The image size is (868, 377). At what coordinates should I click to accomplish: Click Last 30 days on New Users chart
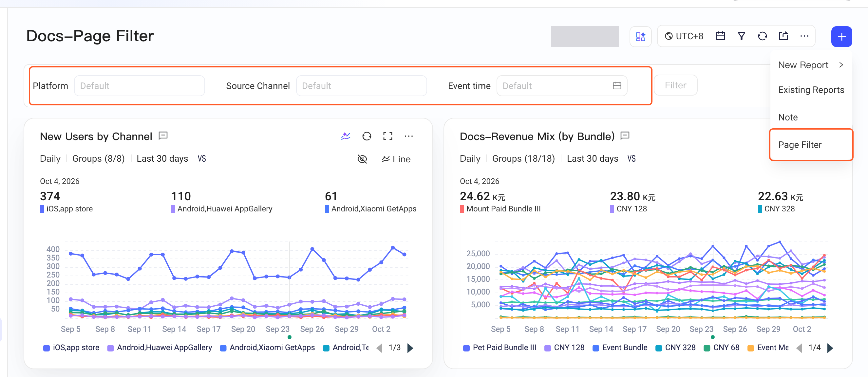point(162,158)
